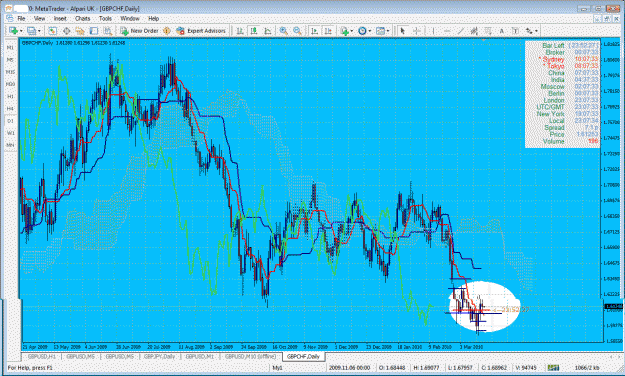Viewport: 625px width, 376px height.
Task: Open the Window menu
Action: pyautogui.click(x=130, y=18)
